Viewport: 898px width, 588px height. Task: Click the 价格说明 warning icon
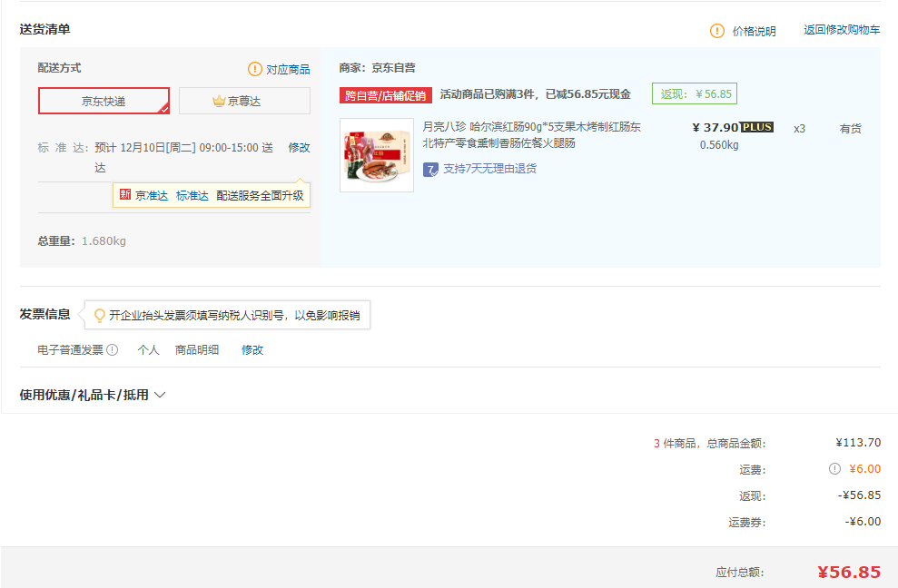pyautogui.click(x=717, y=31)
